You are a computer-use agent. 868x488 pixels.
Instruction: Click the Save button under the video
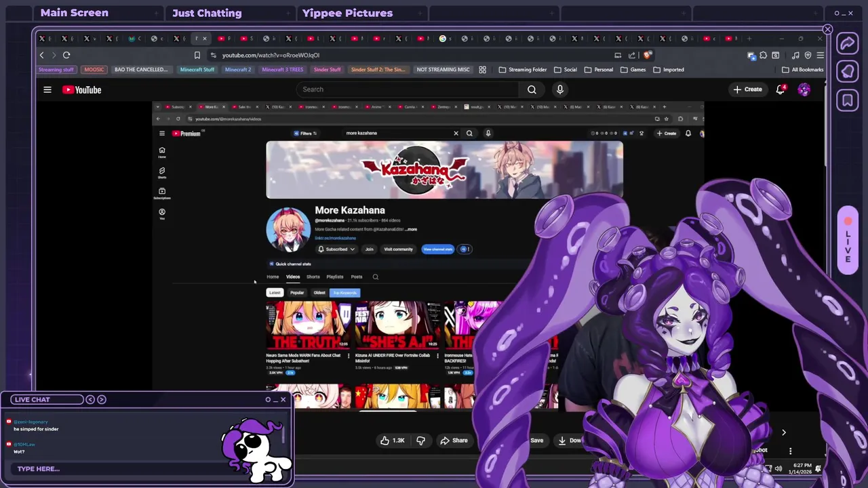click(x=536, y=441)
